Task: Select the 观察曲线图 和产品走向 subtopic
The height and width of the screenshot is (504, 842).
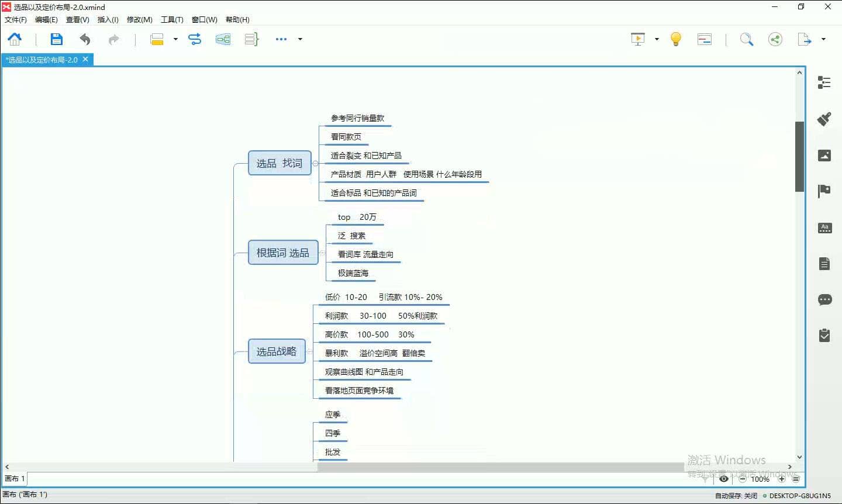Action: 364,372
